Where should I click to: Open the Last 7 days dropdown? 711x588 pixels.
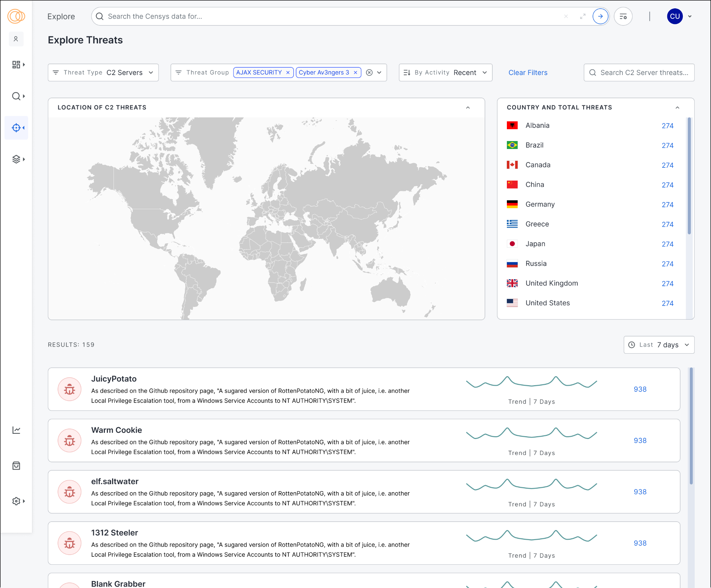pyautogui.click(x=659, y=345)
